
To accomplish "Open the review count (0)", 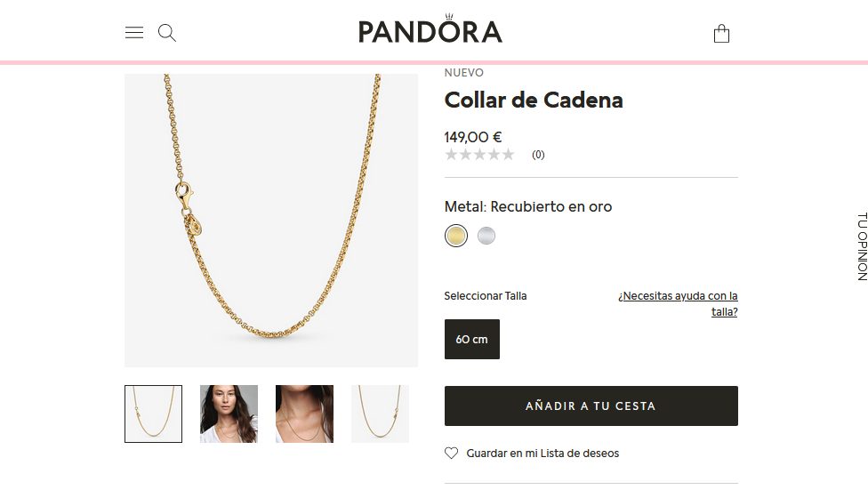I will [538, 155].
